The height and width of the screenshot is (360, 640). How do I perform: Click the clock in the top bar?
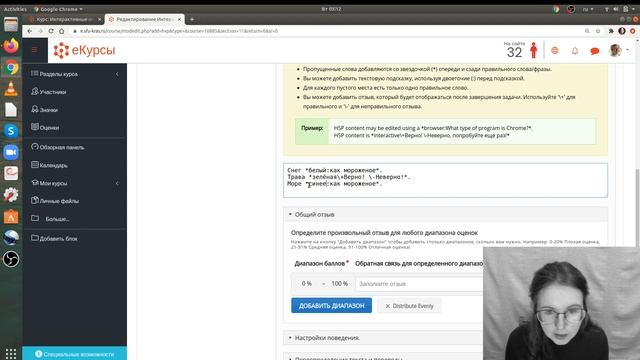[x=331, y=9]
